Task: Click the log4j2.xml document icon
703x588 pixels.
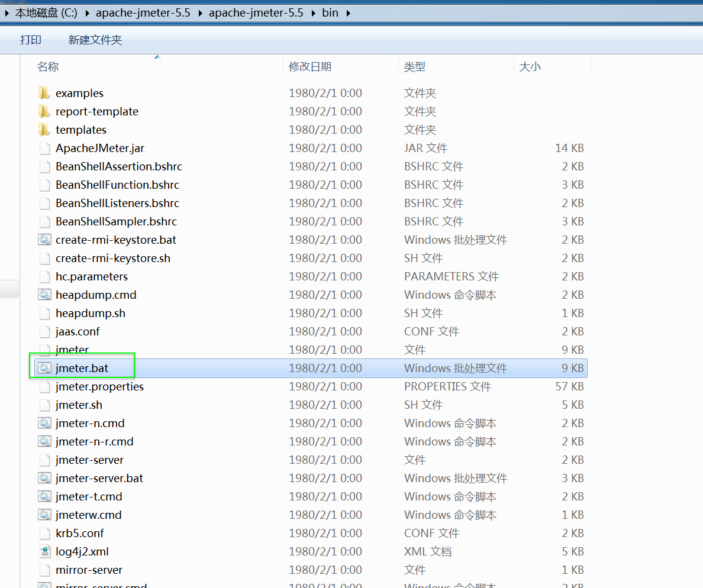Action: click(45, 552)
